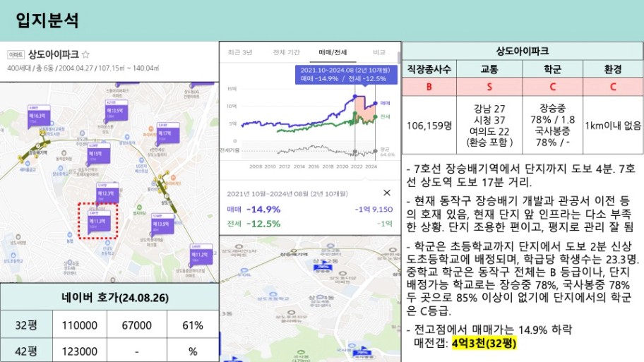This screenshot has height=362, width=644.
Task: Click the 상도4동 주민센터 icon on the map
Action: [69, 263]
